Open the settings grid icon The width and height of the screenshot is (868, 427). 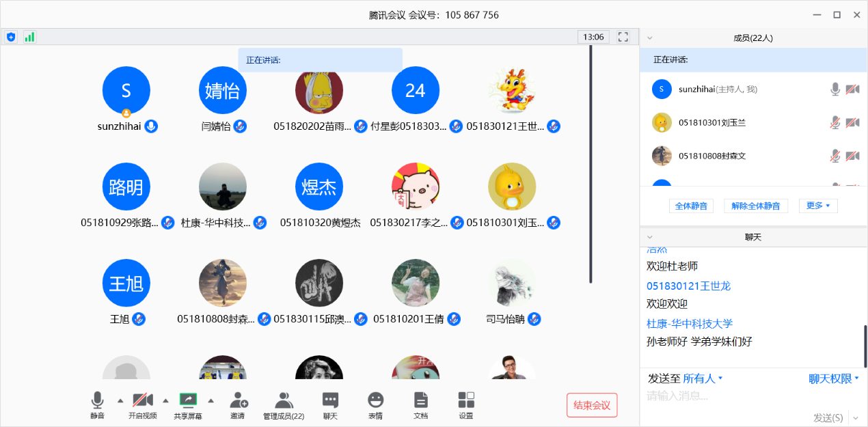pyautogui.click(x=466, y=400)
